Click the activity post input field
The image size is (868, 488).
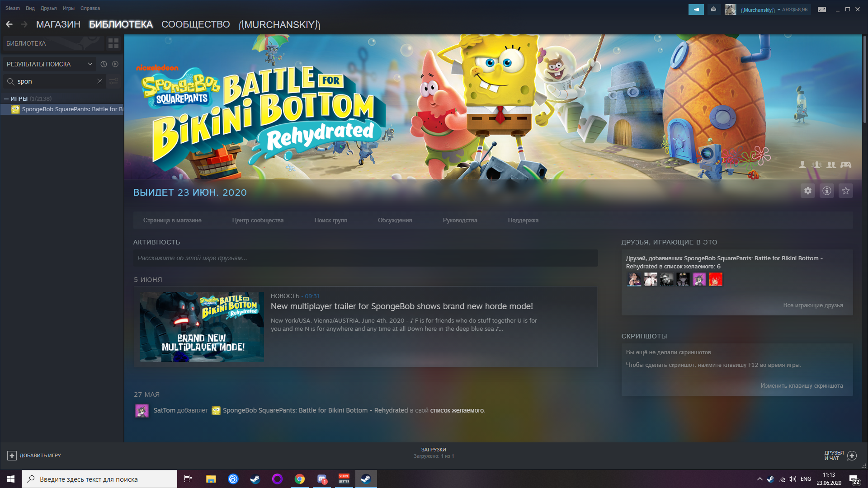point(365,258)
